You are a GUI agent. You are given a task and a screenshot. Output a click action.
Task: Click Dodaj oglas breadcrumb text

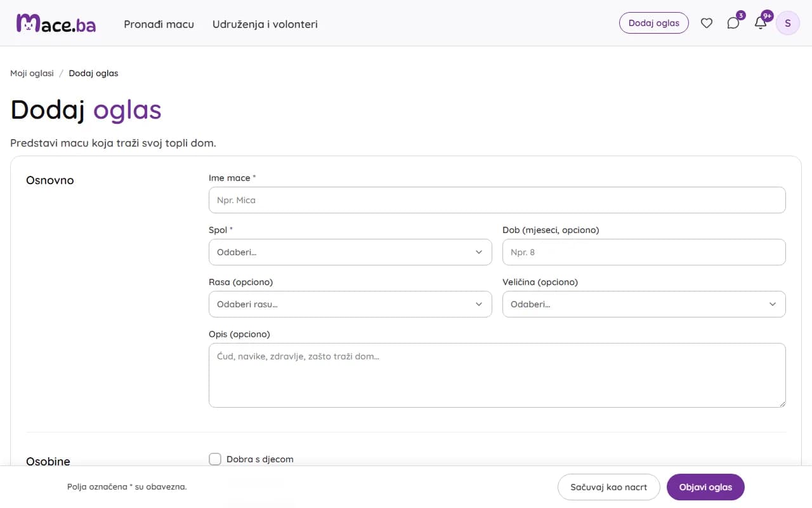pyautogui.click(x=93, y=73)
